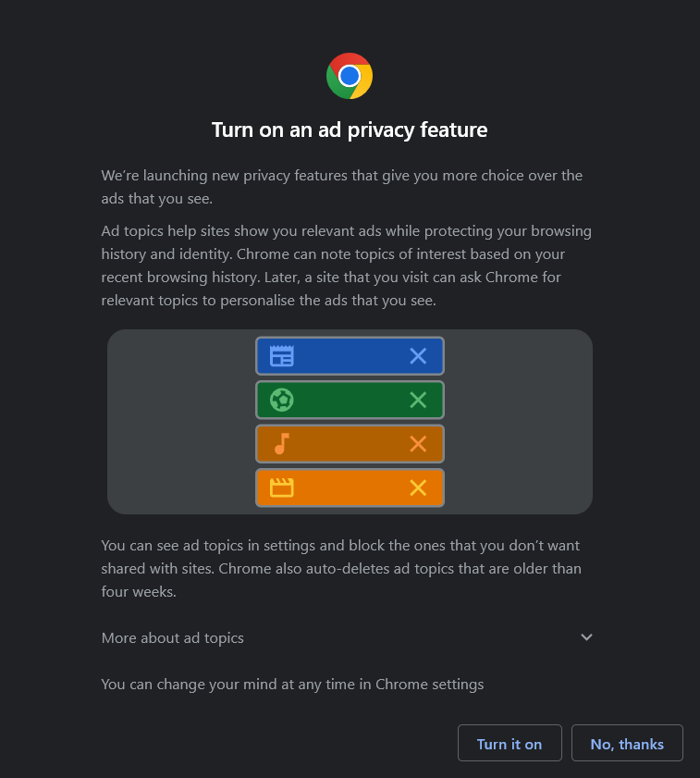700x778 pixels.
Task: Decline with the 'No, thanks' button
Action: click(x=627, y=744)
